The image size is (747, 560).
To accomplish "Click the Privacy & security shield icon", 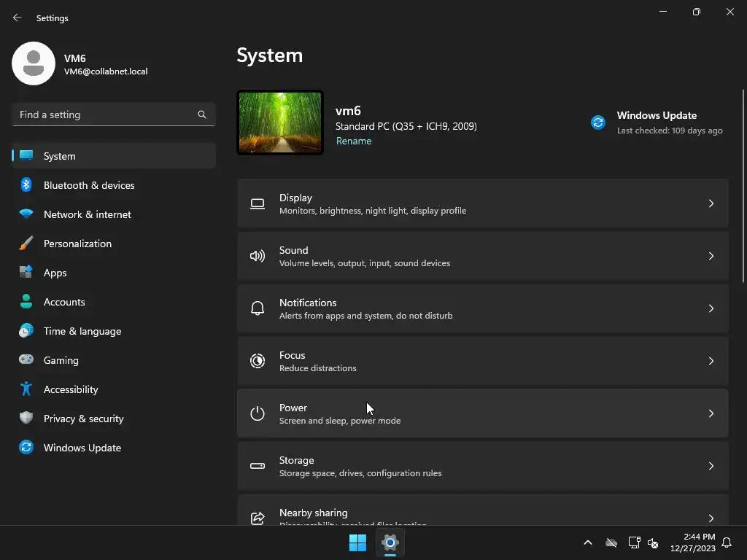I will coord(26,418).
